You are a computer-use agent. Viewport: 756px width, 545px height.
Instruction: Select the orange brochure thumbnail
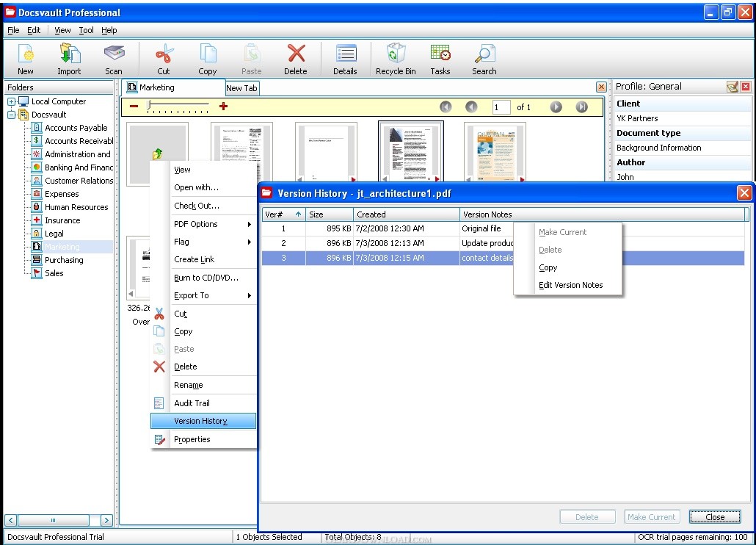pyautogui.click(x=495, y=151)
